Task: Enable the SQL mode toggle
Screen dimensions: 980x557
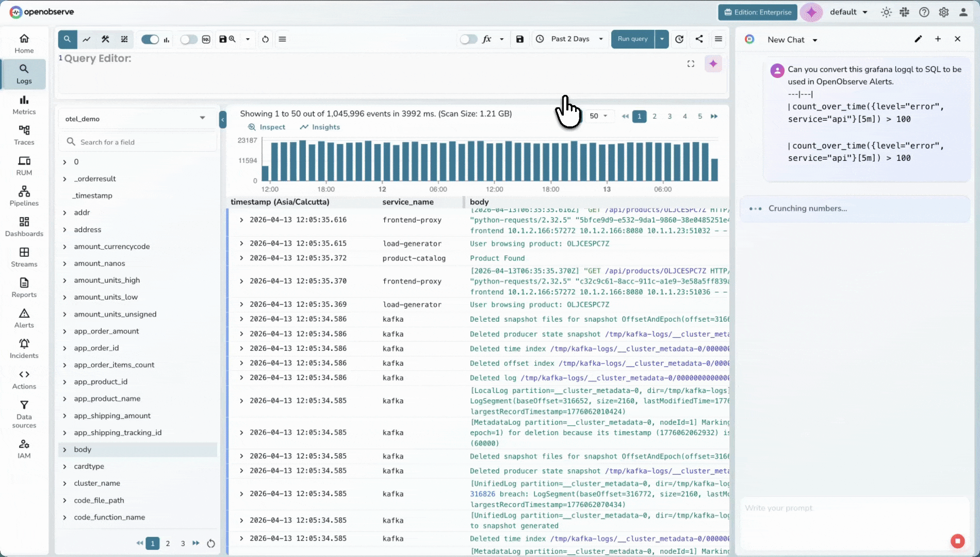Action: click(189, 39)
